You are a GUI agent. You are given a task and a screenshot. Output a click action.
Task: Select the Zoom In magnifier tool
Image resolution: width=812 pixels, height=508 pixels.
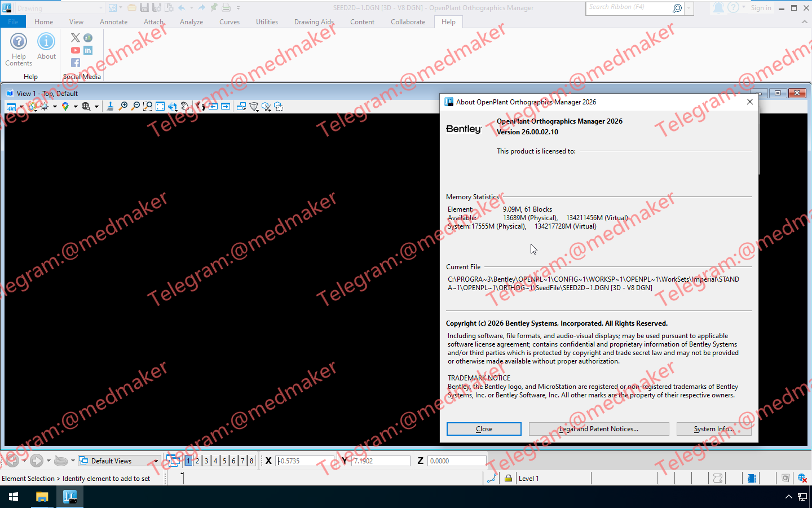123,106
